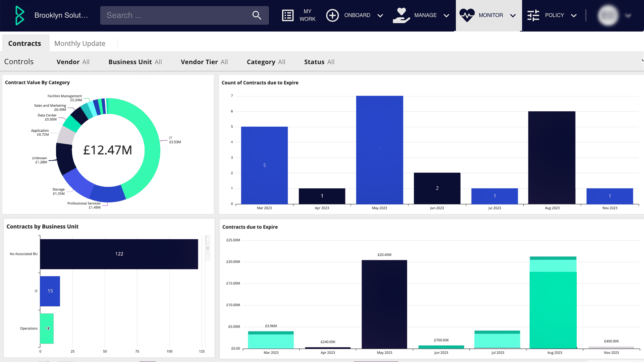Open the Business Unit filter dropdown
The height and width of the screenshot is (362, 644).
tap(135, 62)
